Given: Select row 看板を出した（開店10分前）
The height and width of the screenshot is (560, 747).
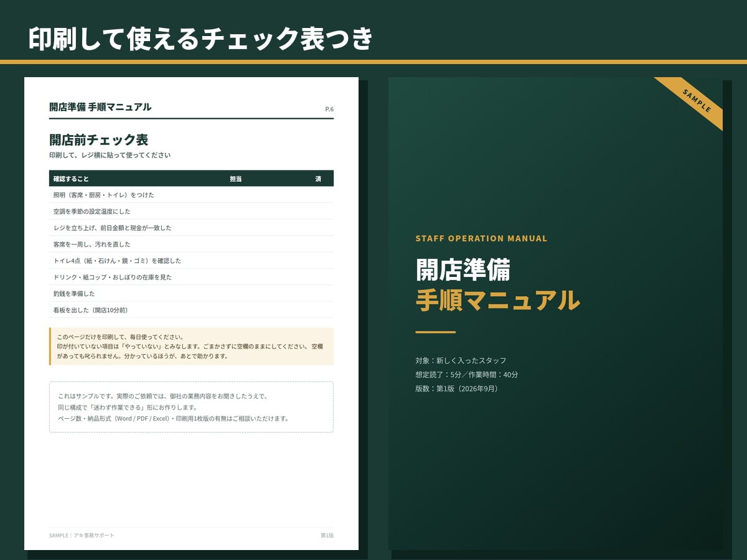Looking at the screenshot, I should [x=191, y=310].
